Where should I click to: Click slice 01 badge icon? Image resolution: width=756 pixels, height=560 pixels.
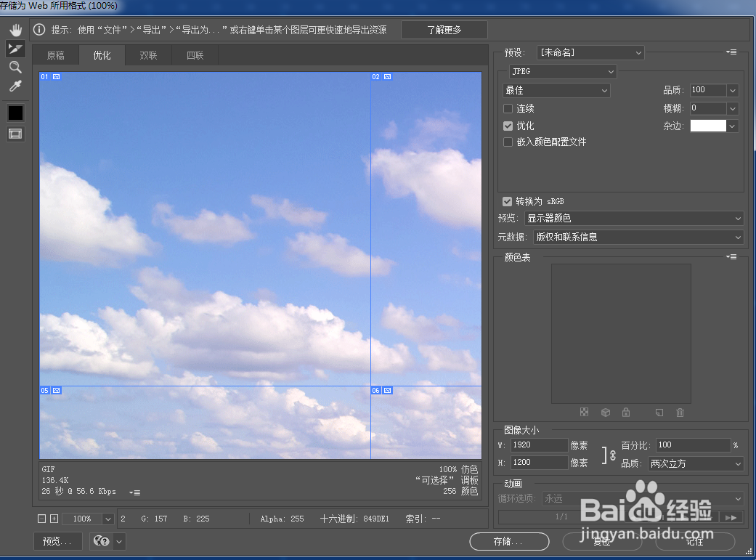[57, 77]
